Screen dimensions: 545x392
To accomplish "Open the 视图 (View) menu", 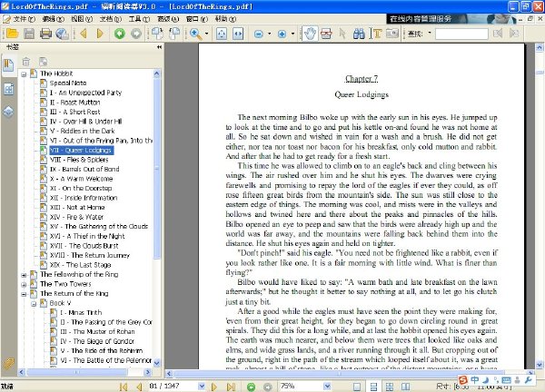I will [x=82, y=19].
